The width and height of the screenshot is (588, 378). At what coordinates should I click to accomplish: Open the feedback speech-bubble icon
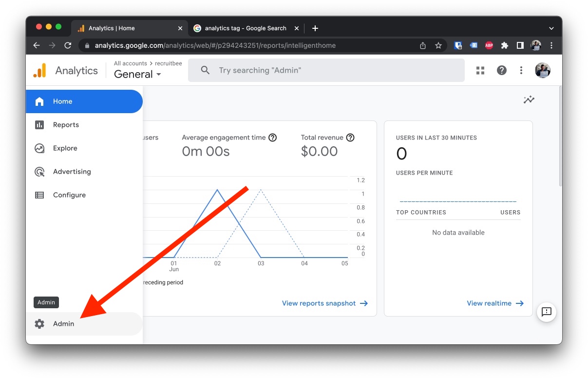tap(546, 313)
